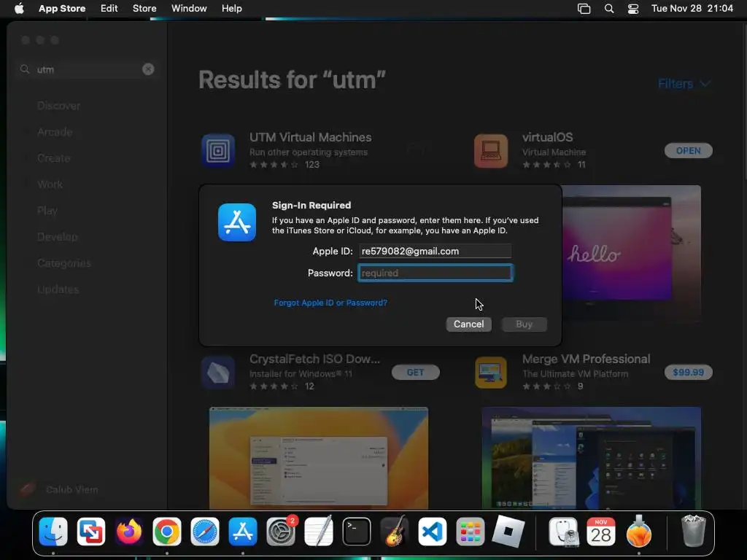Open Google Chrome from the Dock
The width and height of the screenshot is (747, 560).
click(167, 532)
